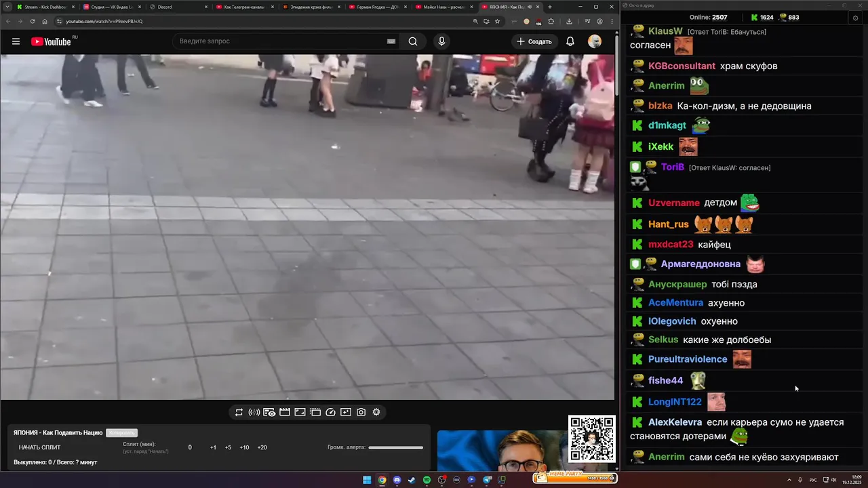Viewport: 868px width, 488px height.
Task: Set split minutes to 0
Action: (190, 447)
